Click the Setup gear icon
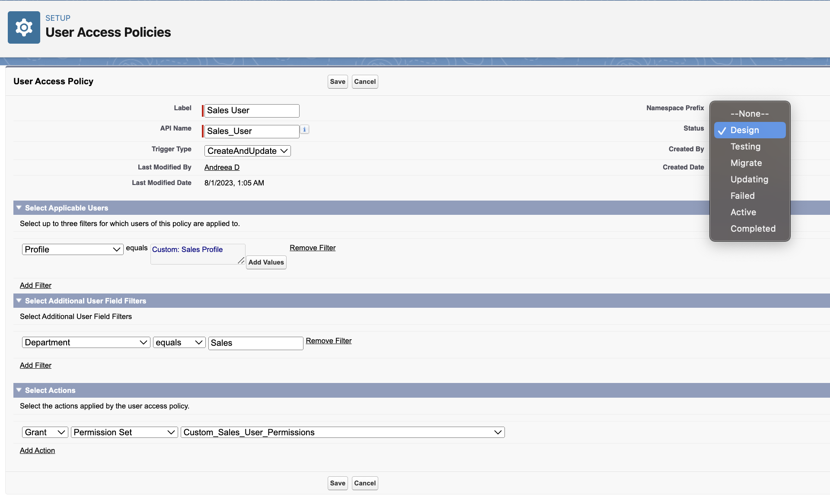The image size is (830, 504). pyautogui.click(x=24, y=27)
